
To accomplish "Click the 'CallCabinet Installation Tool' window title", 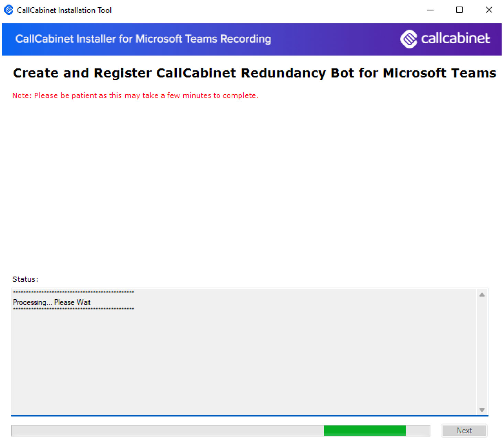I will (64, 10).
